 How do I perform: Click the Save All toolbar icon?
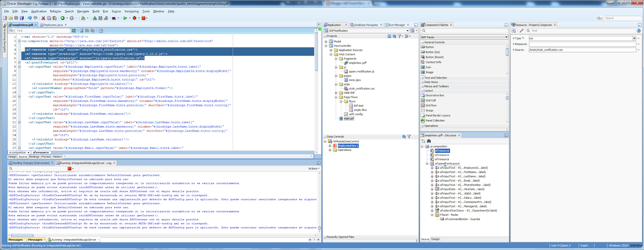22,18
